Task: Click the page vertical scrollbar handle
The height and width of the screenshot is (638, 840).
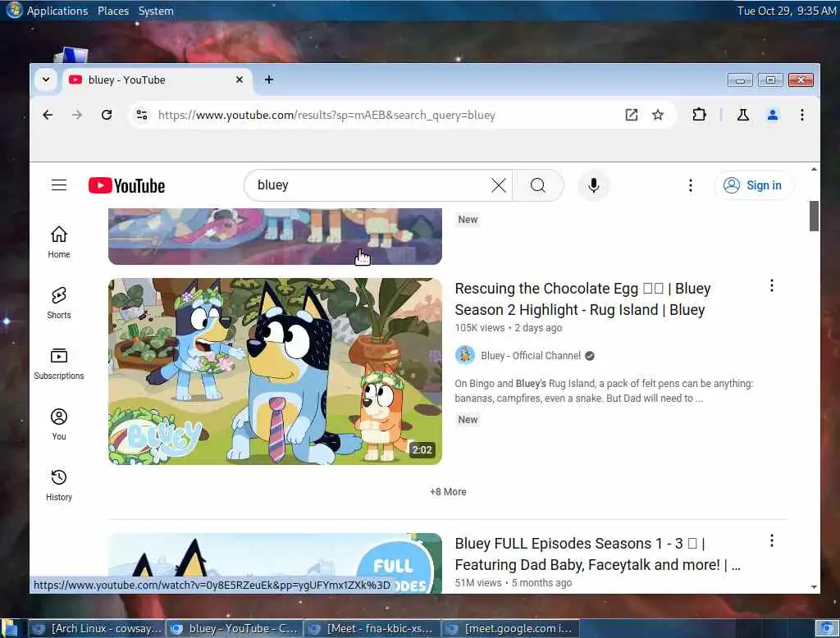Action: pos(814,216)
